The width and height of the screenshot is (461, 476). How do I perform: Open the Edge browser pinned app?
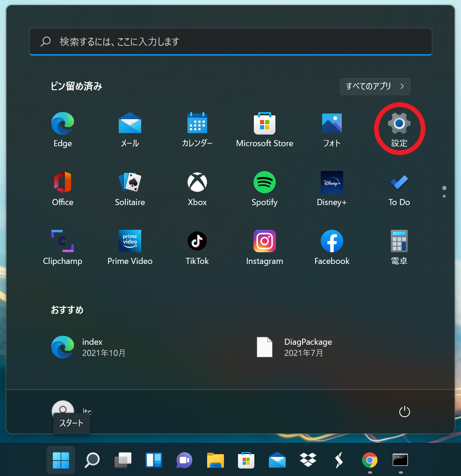tap(63, 129)
